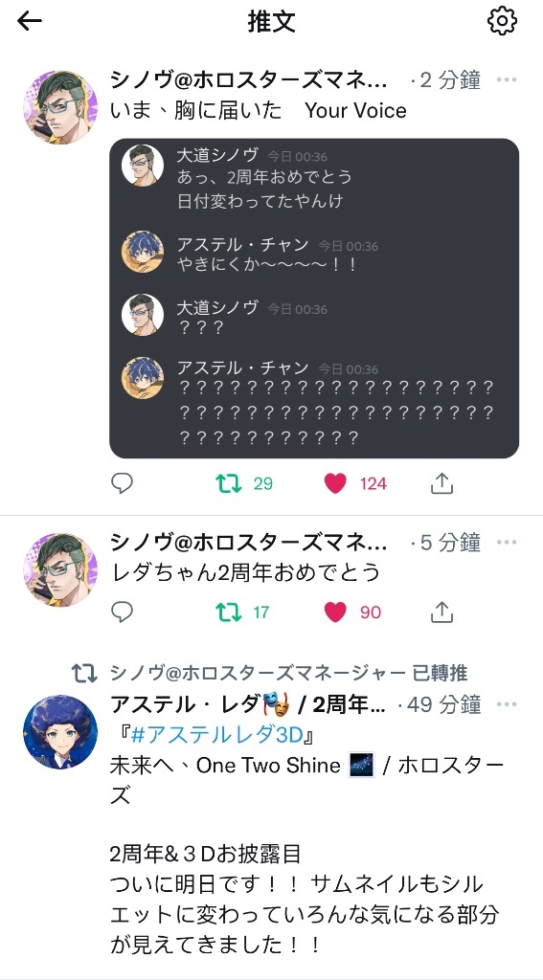543x980 pixels.
Task: Reply to the Your Voice tweet
Action: click(122, 483)
